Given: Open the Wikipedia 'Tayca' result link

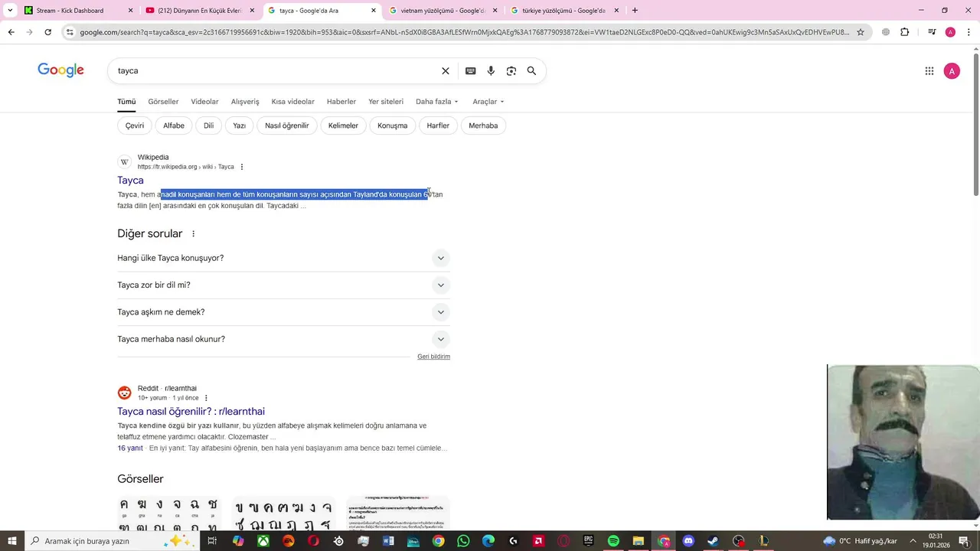Looking at the screenshot, I should click(130, 181).
